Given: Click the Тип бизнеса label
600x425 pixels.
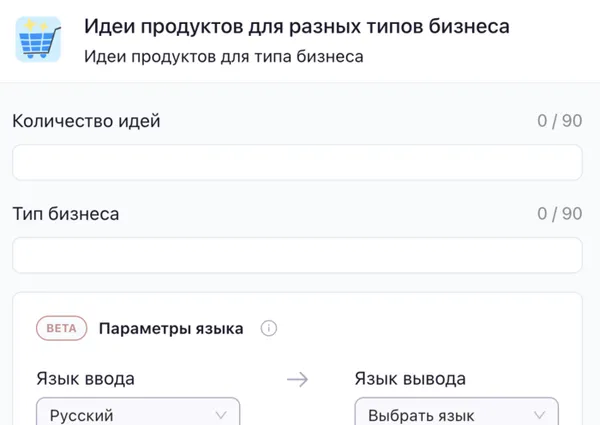Looking at the screenshot, I should 66,214.
